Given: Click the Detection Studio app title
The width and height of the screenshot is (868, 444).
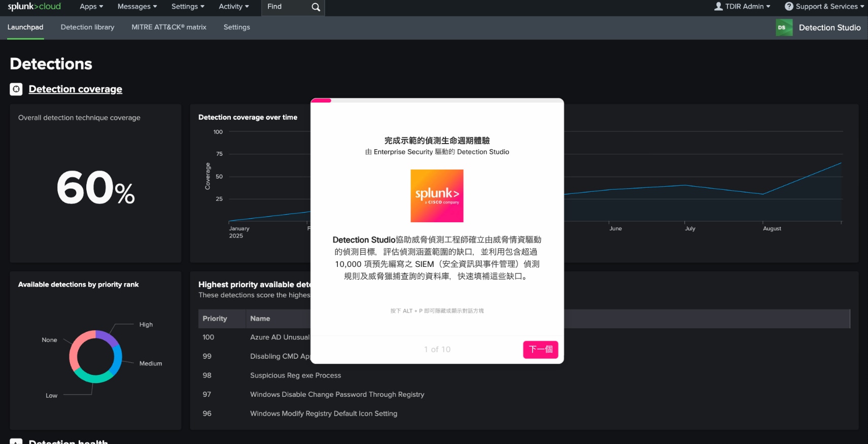Looking at the screenshot, I should [x=829, y=27].
